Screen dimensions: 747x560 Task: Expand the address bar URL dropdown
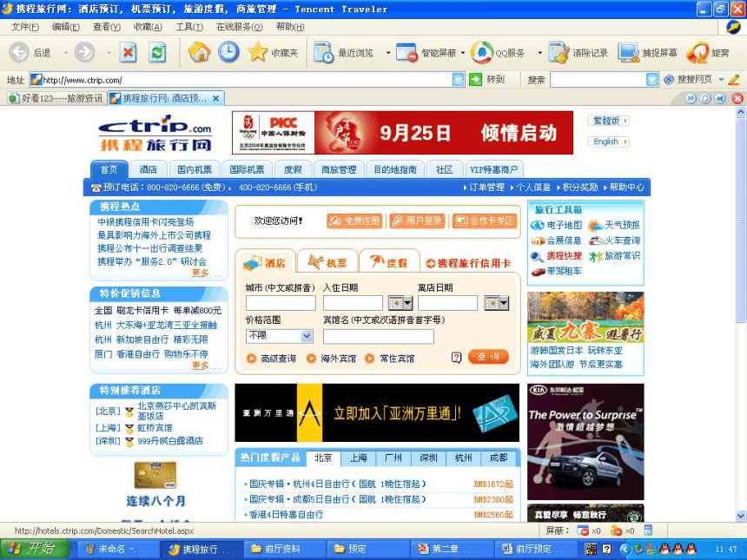tap(458, 80)
